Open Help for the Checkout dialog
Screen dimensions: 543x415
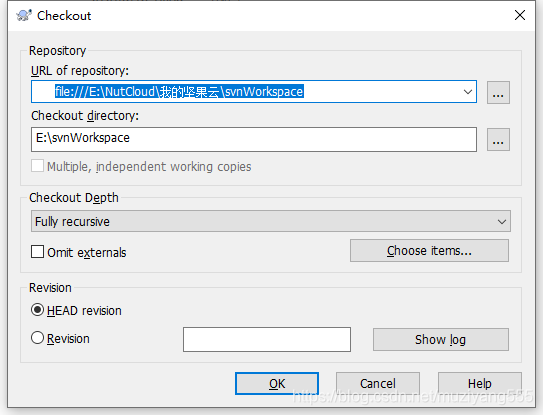[480, 383]
